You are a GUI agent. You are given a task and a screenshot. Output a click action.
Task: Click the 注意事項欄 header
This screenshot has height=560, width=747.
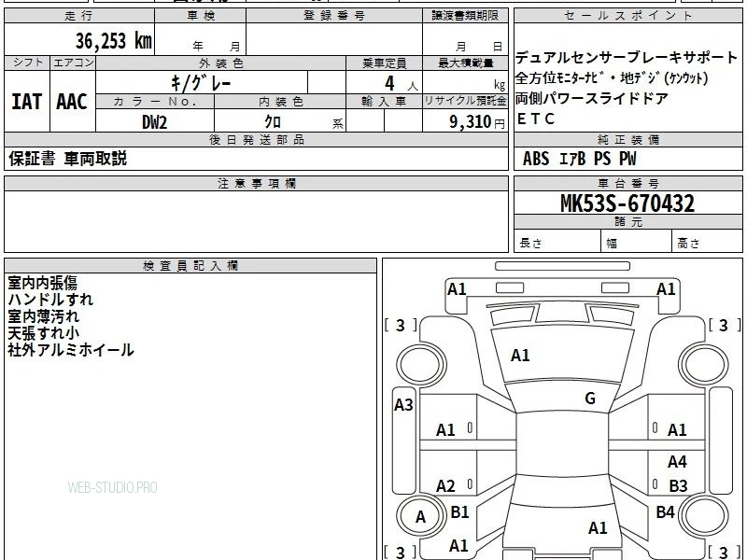[256, 183]
